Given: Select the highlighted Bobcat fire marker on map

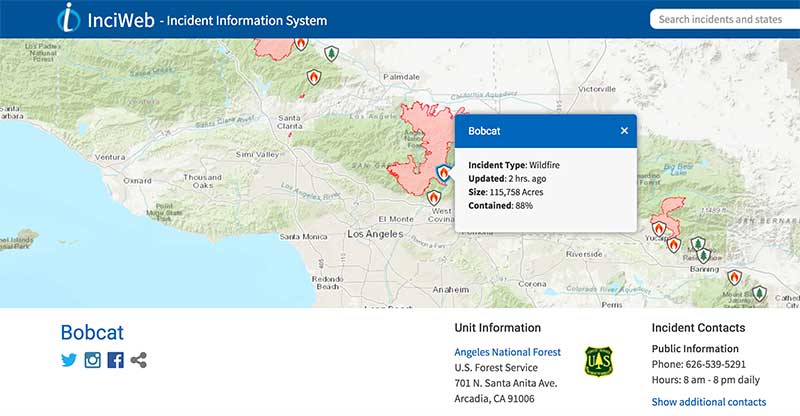Looking at the screenshot, I should 443,173.
